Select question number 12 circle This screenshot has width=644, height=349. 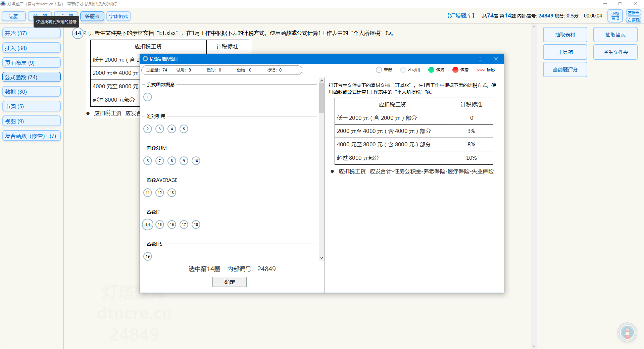coord(160,193)
